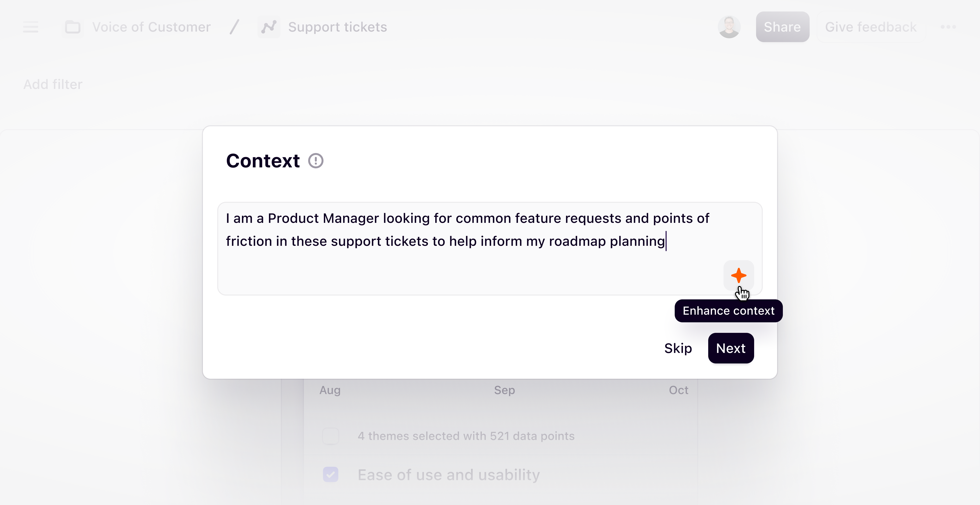Click Give feedback button
Screen dimensions: 980x505
pos(871,27)
